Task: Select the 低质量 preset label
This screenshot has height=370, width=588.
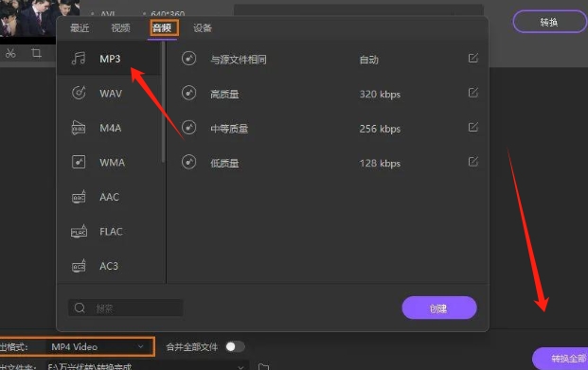Action: point(224,163)
